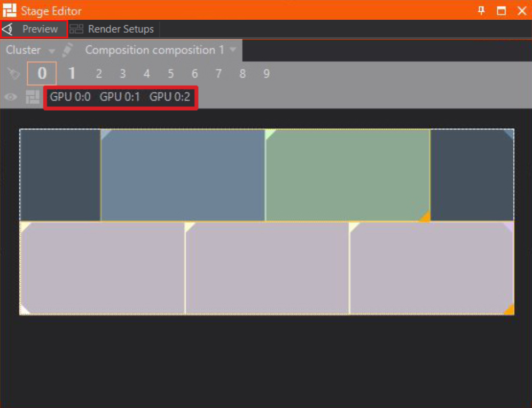
Task: Pin the Stage Editor panel
Action: 481,10
